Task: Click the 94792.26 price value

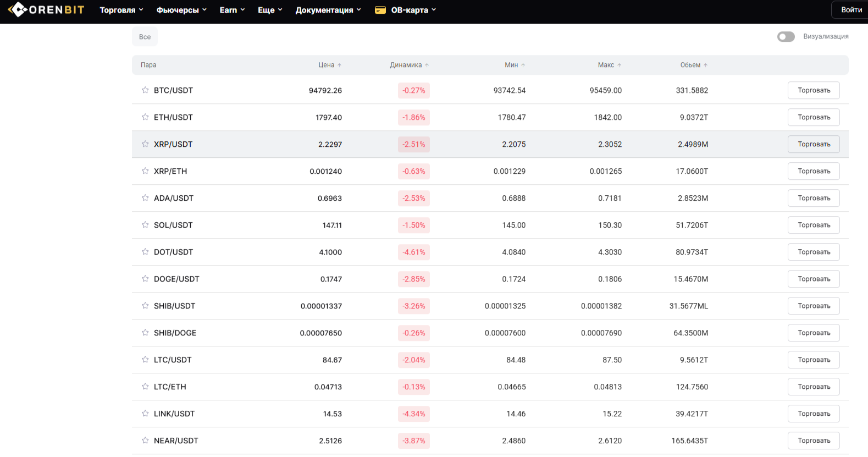Action: 325,90
